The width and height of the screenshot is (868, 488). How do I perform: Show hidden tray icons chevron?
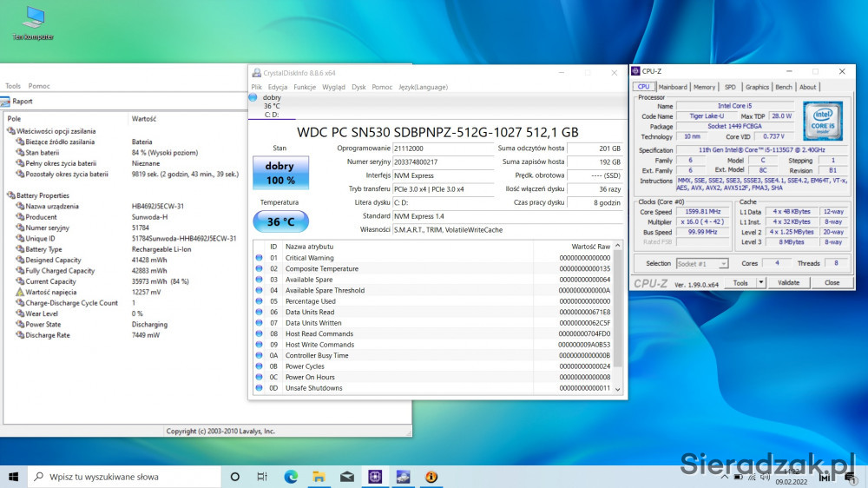coord(724,477)
